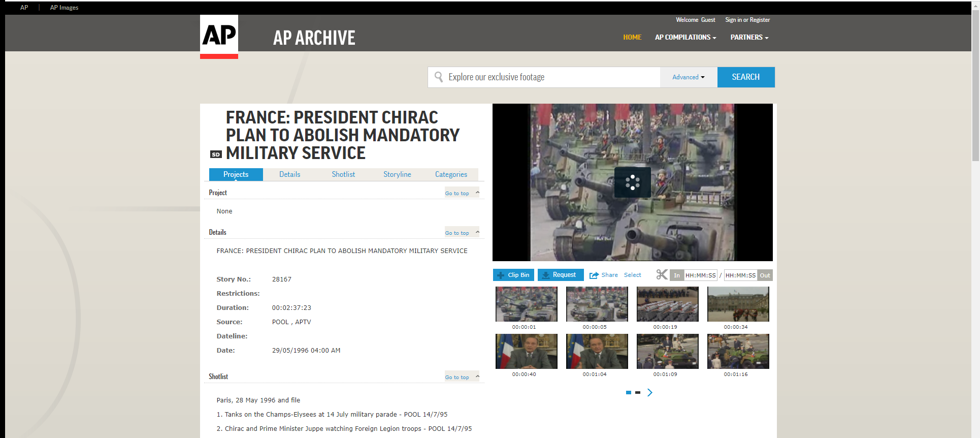
Task: Click story number 28167
Action: point(282,279)
